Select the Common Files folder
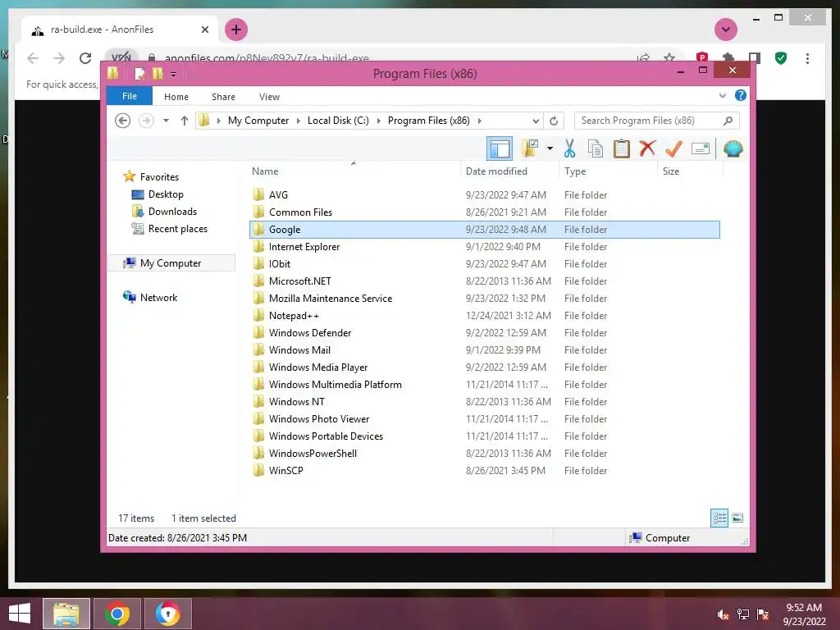This screenshot has height=630, width=840. (300, 212)
